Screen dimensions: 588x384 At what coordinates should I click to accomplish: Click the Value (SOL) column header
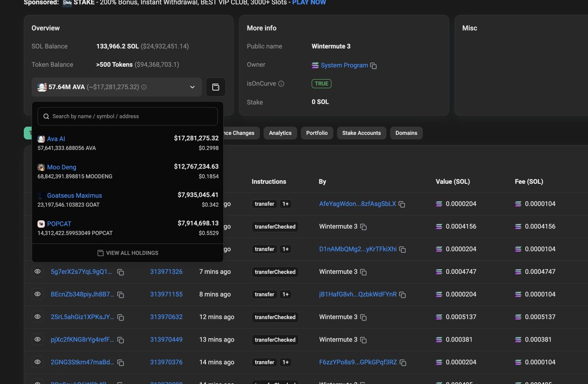tap(453, 182)
